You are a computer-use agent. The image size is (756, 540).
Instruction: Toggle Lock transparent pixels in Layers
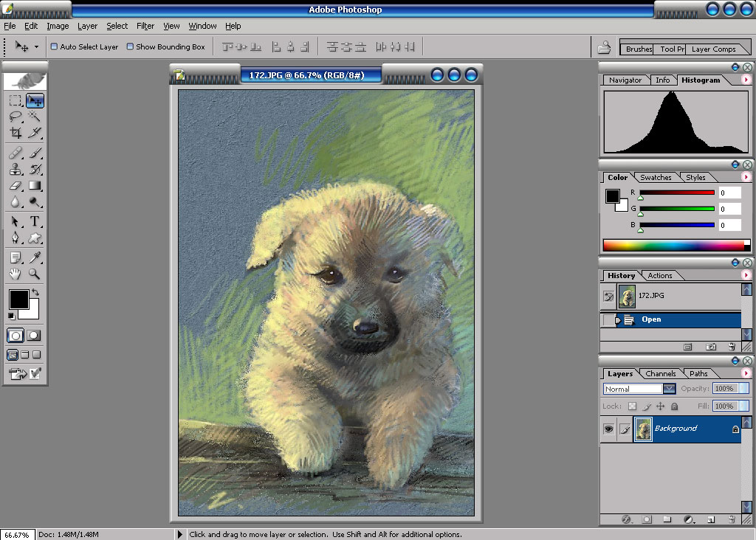tap(632, 406)
